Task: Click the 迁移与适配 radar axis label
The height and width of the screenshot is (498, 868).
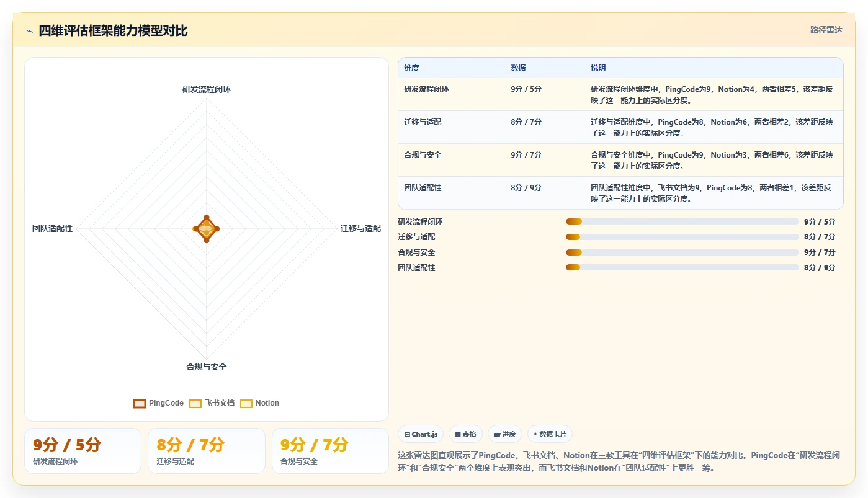Action: point(360,228)
